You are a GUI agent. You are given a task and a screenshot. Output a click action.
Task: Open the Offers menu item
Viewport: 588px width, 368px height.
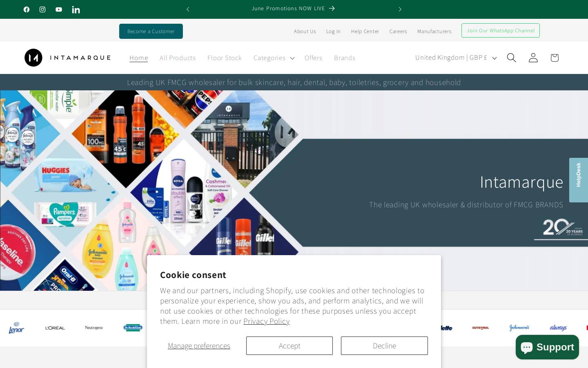coord(314,58)
